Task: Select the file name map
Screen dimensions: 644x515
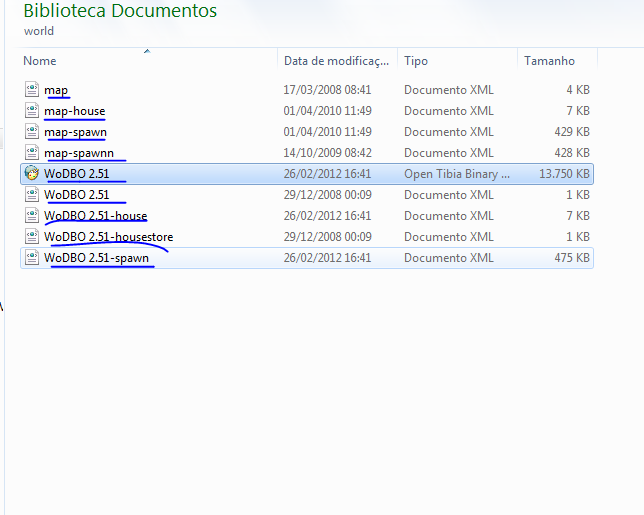Action: click(56, 90)
